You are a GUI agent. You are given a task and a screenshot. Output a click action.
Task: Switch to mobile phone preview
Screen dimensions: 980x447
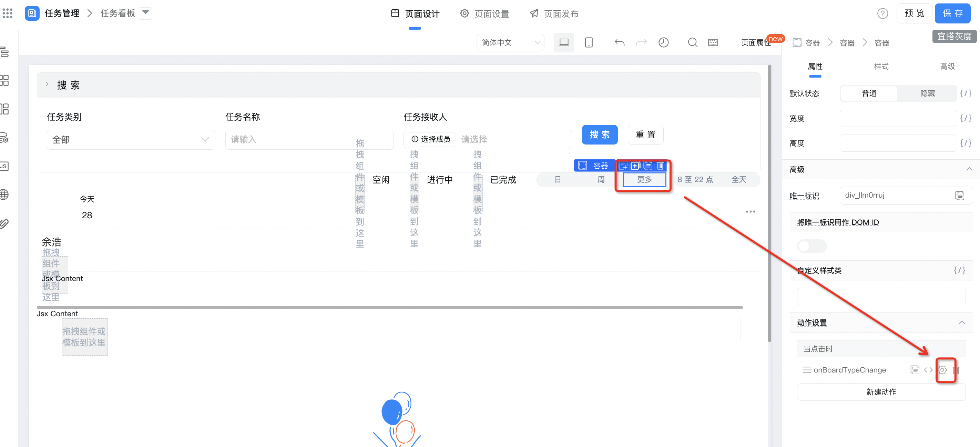point(589,43)
